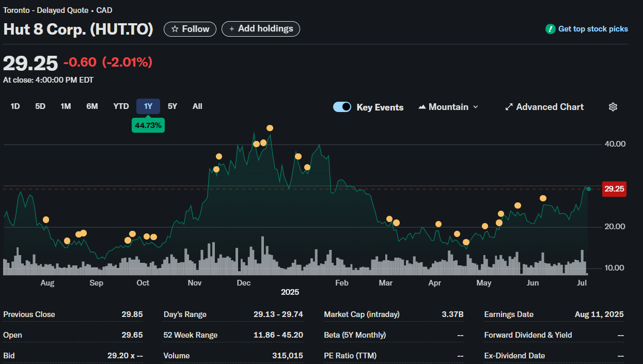Click the mountain chart type icon
The height and width of the screenshot is (364, 643).
pyautogui.click(x=422, y=107)
